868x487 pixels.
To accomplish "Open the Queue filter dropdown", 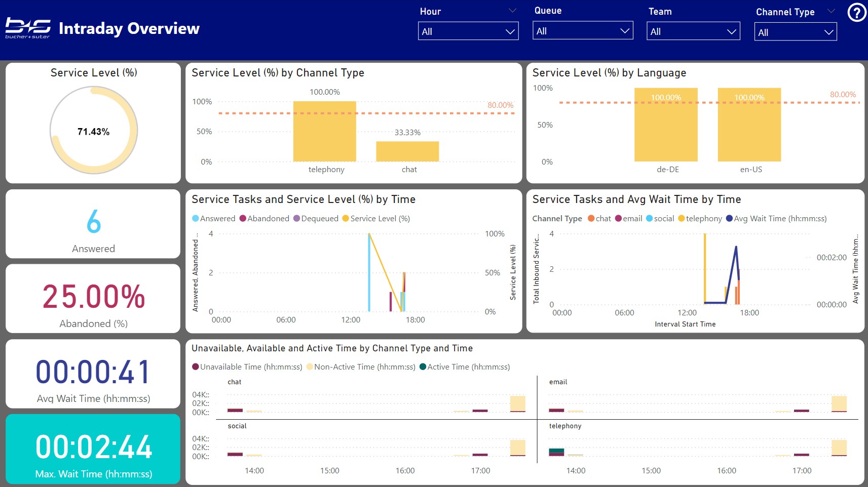I will 583,31.
